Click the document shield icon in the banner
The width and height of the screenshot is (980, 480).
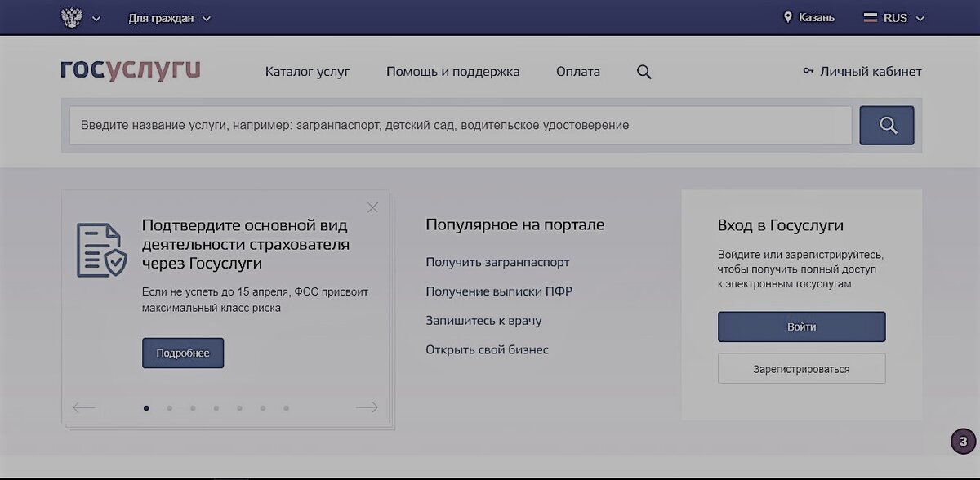(x=101, y=250)
